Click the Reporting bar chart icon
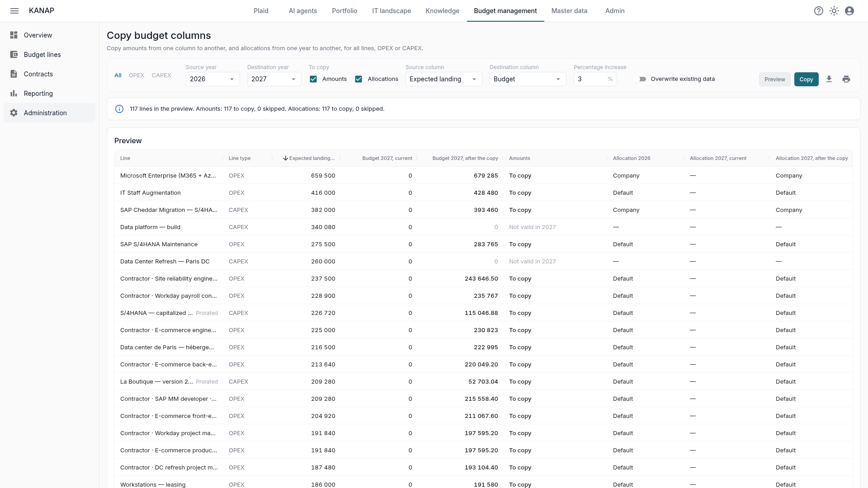868x488 pixels. click(14, 94)
